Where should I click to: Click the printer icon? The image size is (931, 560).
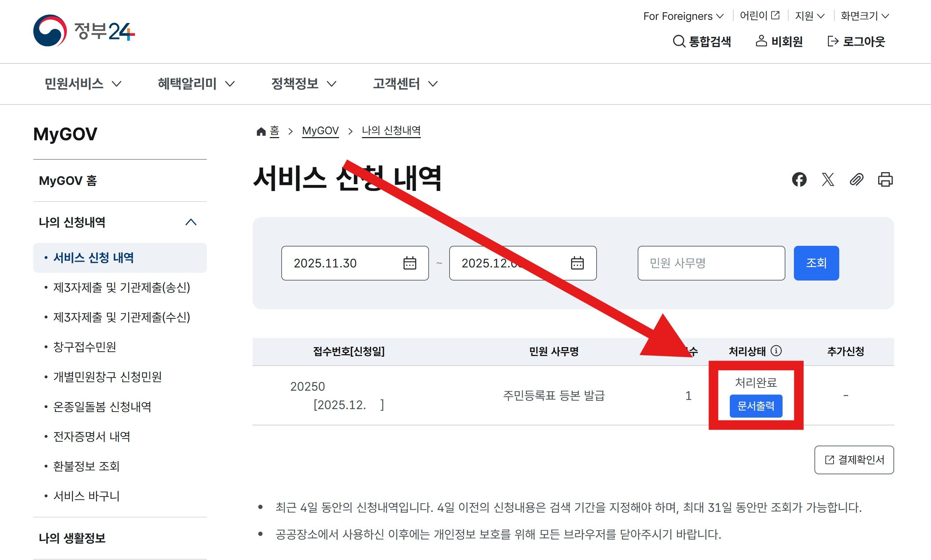pos(885,179)
